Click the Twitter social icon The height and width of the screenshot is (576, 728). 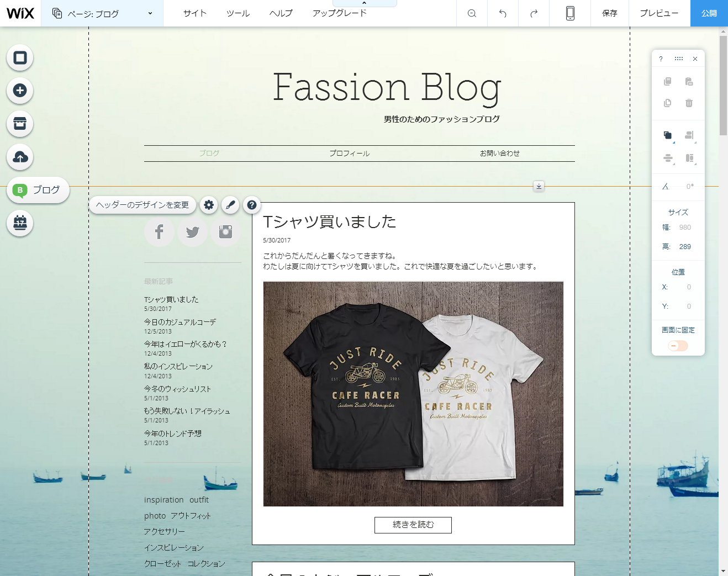192,232
